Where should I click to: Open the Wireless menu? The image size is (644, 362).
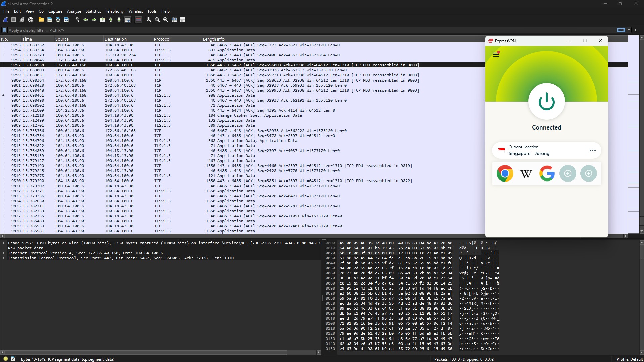pos(136,11)
